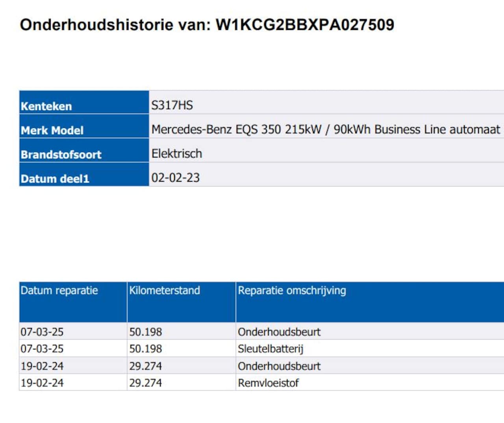The width and height of the screenshot is (504, 423).
Task: Select the Sleutelbatterij repair description cell
Action: 271,349
